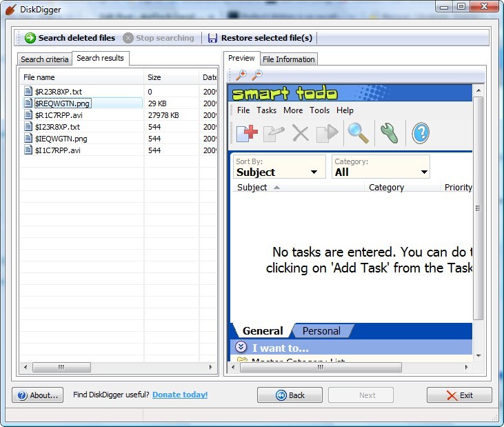Click the magnifying glass search icon in preview
This screenshot has width=504, height=427.
click(x=358, y=133)
